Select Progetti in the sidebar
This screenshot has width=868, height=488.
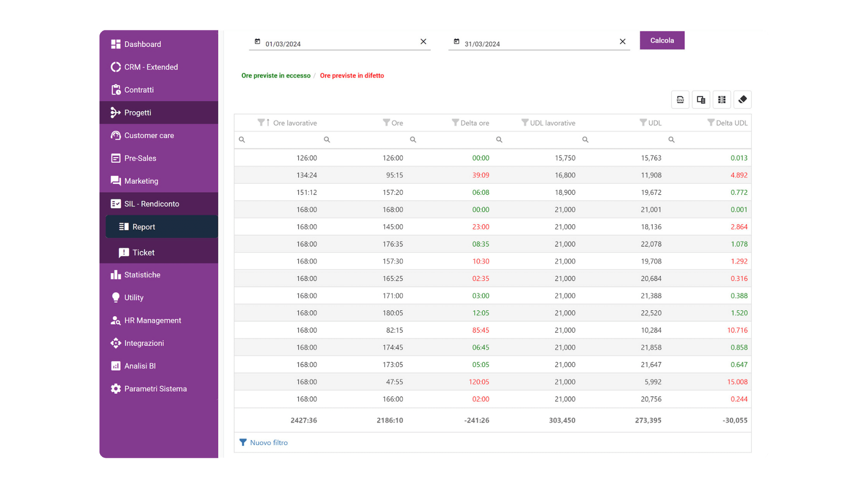159,113
